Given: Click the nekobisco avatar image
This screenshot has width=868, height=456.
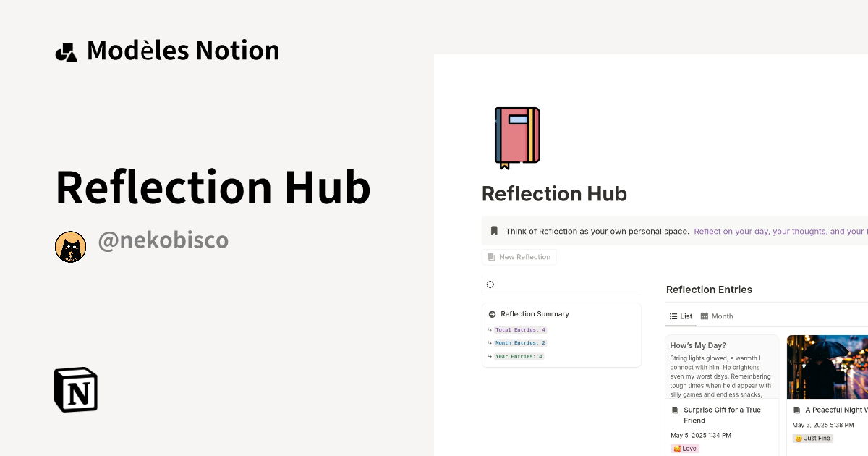Looking at the screenshot, I should coord(70,246).
